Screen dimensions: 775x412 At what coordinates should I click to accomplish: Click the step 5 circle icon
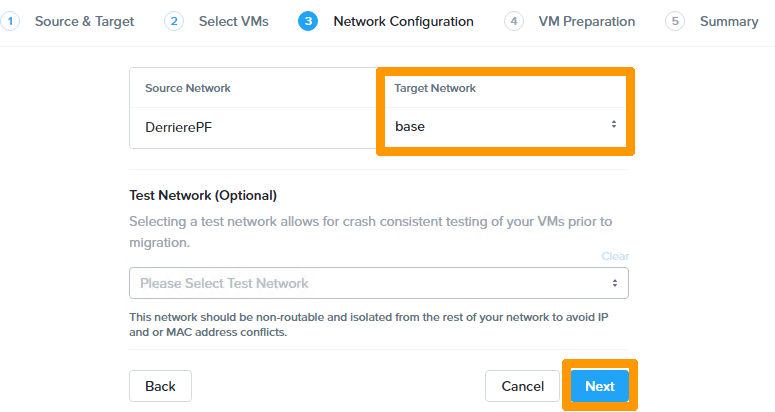(x=675, y=21)
